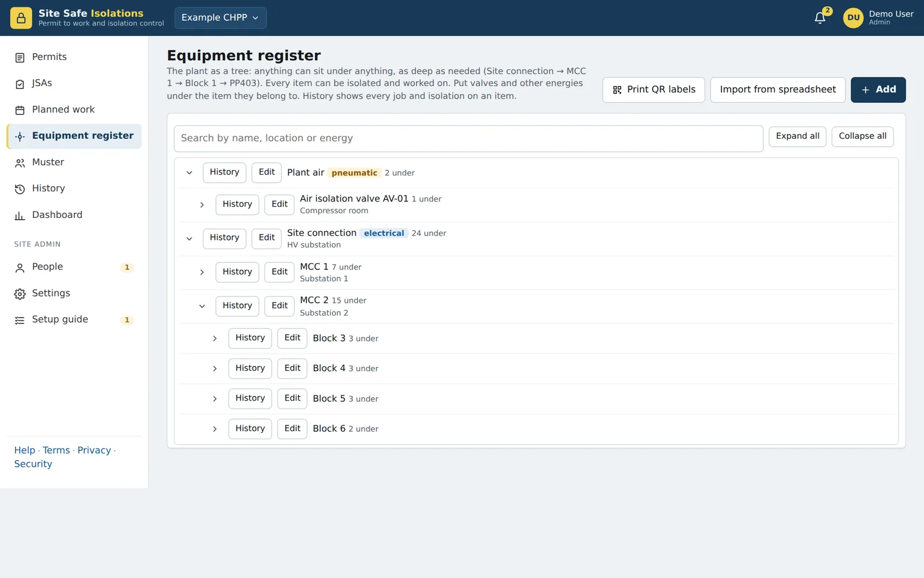Click Import from spreadsheet

tap(778, 90)
